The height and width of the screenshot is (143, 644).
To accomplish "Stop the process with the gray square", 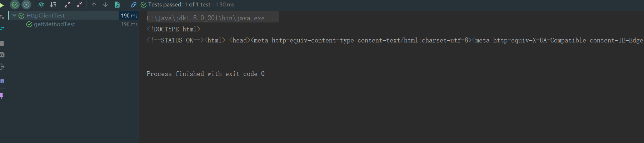I will click(x=2, y=44).
